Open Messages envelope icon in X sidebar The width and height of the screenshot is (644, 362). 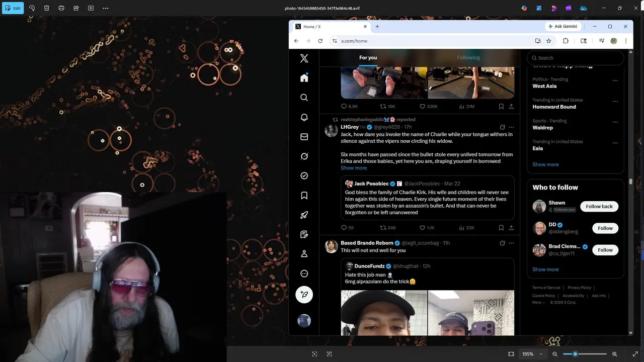[304, 137]
